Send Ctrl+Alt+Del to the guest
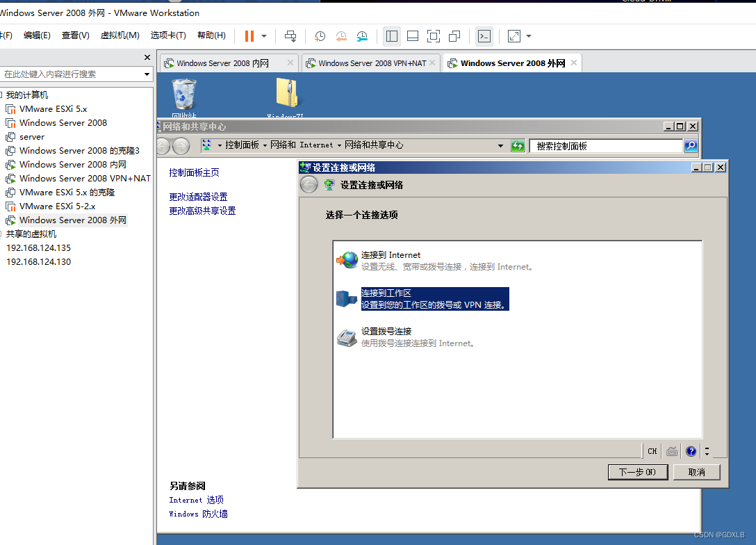Image resolution: width=756 pixels, height=545 pixels. (290, 36)
